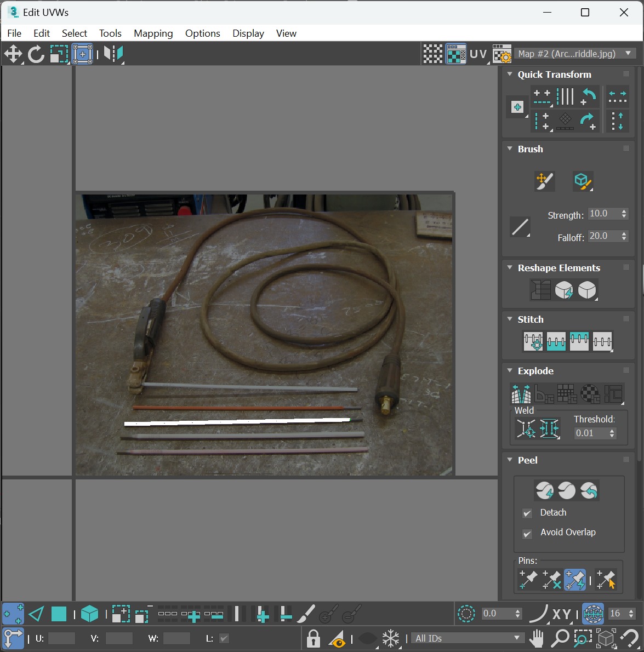Enable Edge selection mode
The image size is (644, 652).
click(37, 614)
